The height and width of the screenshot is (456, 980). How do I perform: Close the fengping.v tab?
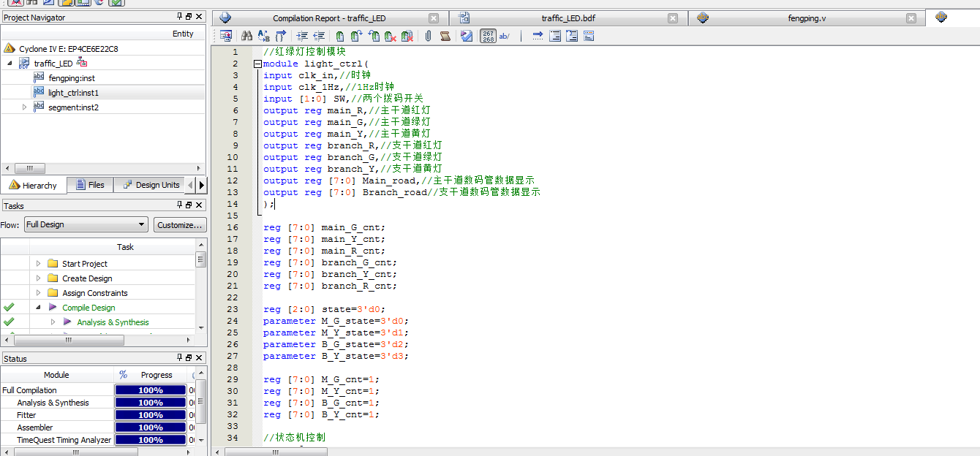tap(911, 18)
